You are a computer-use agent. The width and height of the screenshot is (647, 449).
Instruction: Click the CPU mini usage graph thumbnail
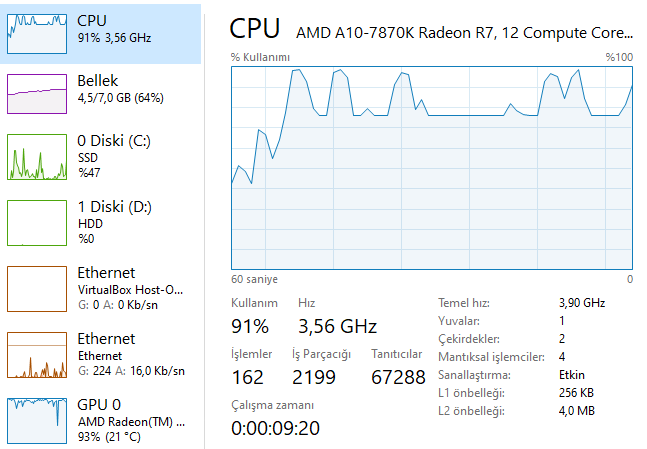(37, 33)
